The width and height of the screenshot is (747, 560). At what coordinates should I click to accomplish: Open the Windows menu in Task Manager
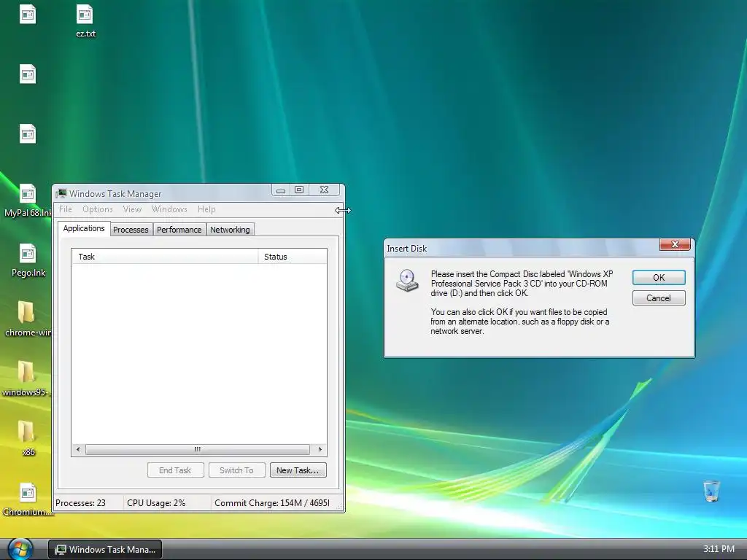tap(169, 209)
